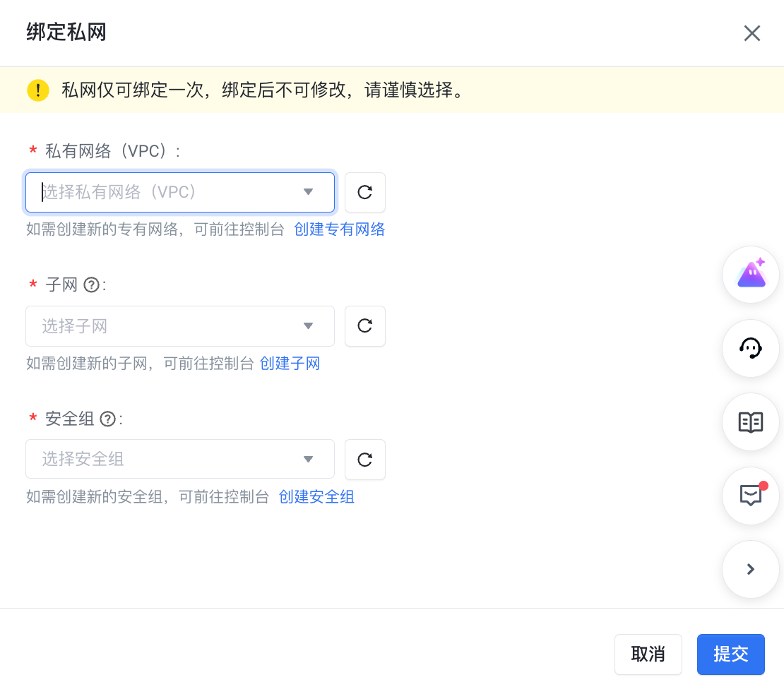
Task: Click the arrow in the 选择安全组 box
Action: tap(309, 459)
